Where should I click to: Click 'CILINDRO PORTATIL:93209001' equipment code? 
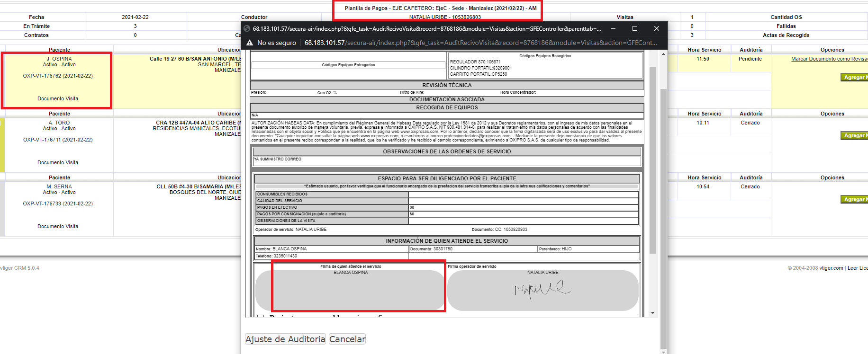481,68
